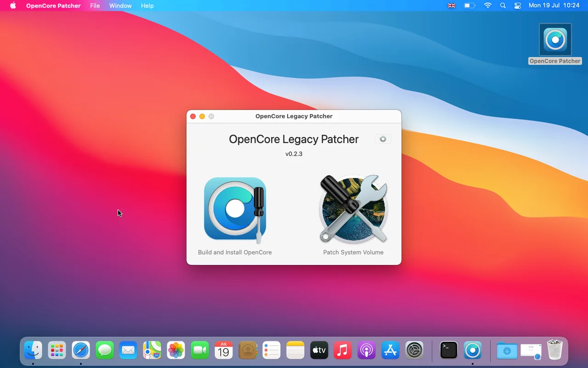Click the Wi-Fi status icon
The height and width of the screenshot is (368, 588).
pyautogui.click(x=488, y=6)
